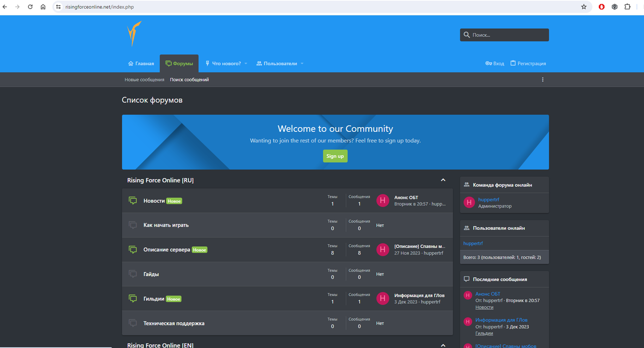Click the Rising Force Online [RU] category title
The image size is (644, 348).
[160, 180]
